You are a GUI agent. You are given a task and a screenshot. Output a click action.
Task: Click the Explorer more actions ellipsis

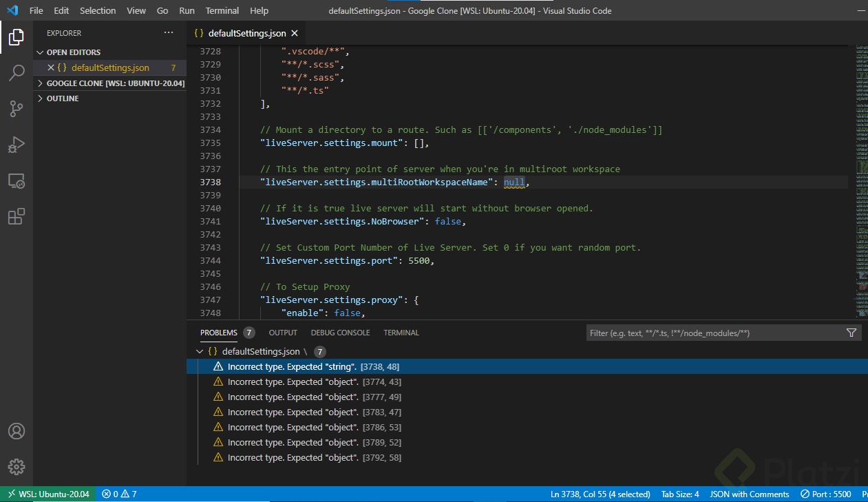(x=169, y=32)
